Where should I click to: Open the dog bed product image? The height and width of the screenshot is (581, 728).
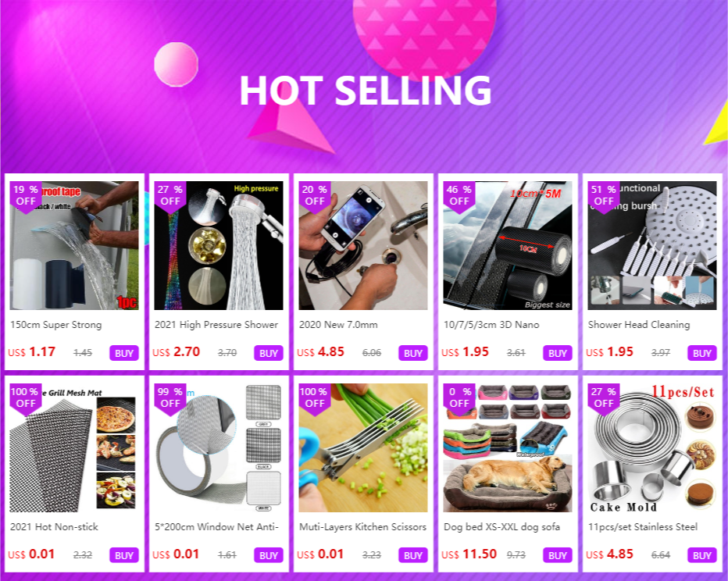click(508, 447)
